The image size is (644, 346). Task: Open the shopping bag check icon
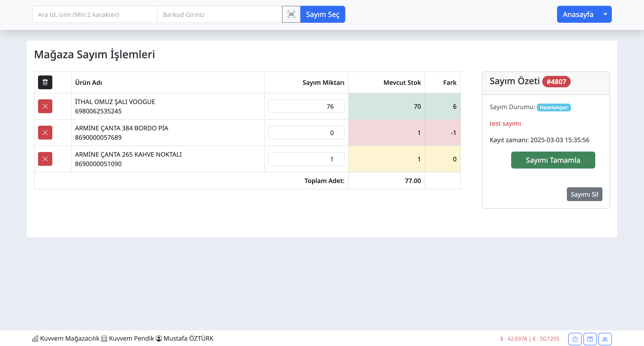tap(575, 339)
